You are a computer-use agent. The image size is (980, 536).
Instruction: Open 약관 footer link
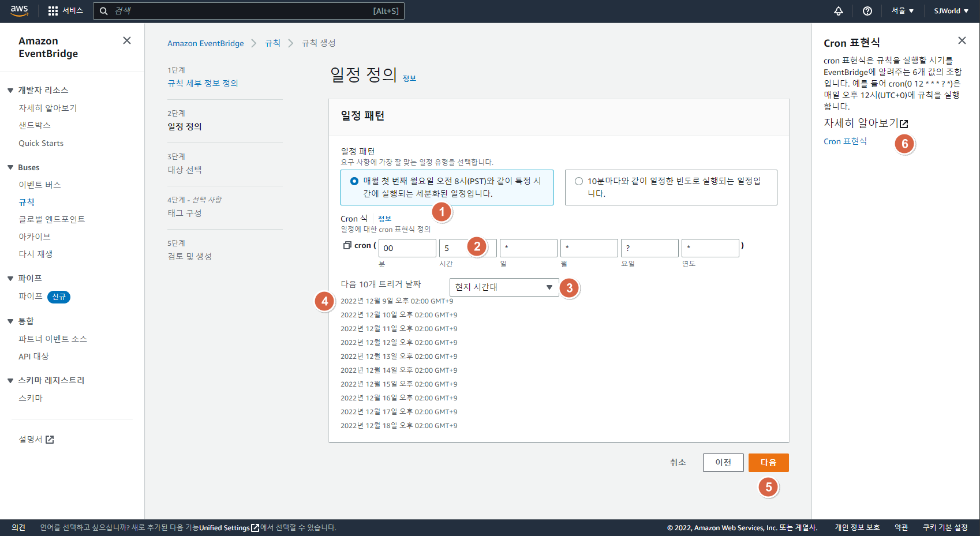[902, 528]
